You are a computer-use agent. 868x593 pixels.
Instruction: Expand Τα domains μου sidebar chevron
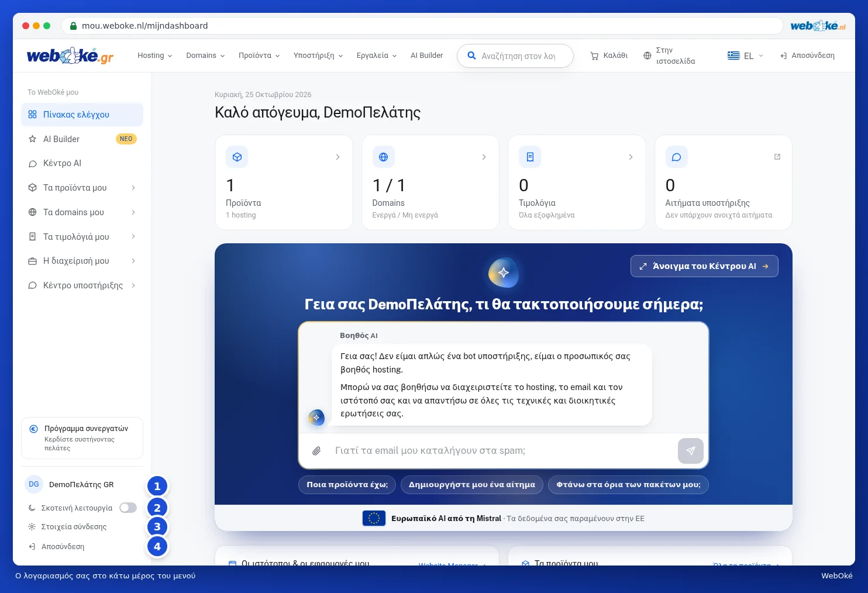click(133, 212)
